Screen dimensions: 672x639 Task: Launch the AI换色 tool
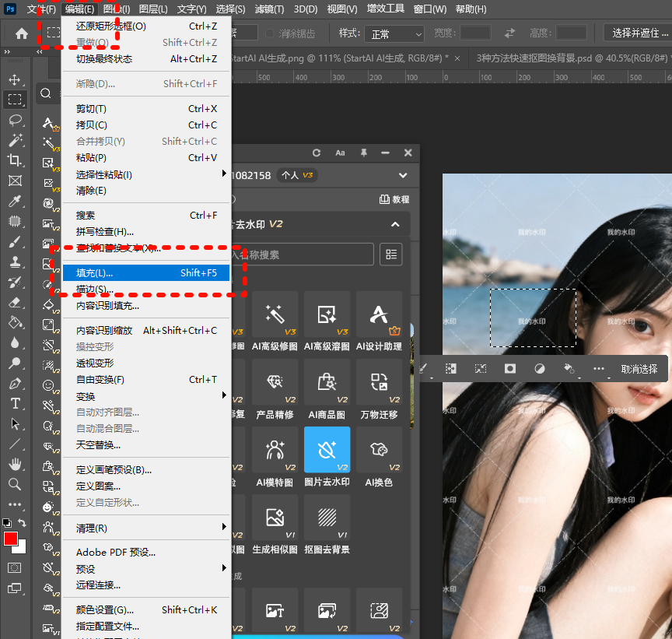pos(379,457)
